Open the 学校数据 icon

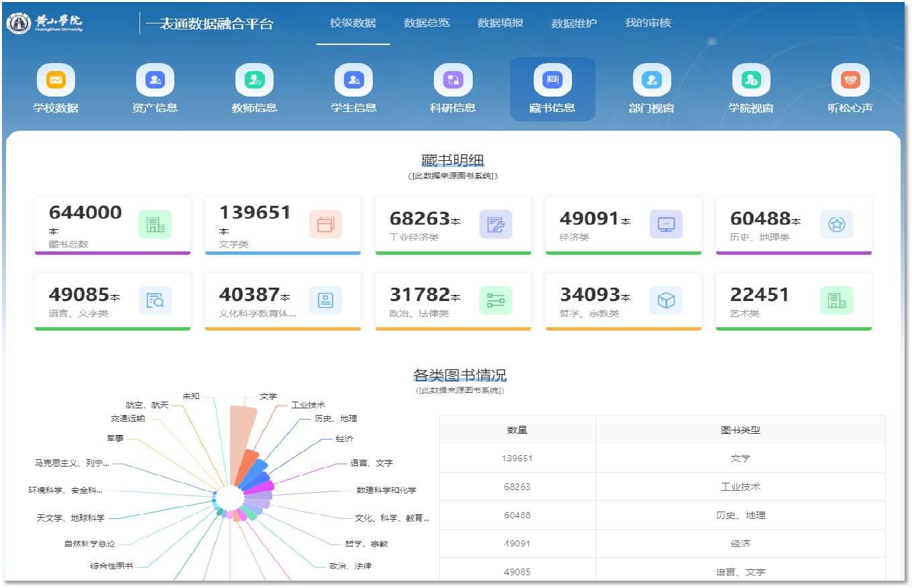56,80
